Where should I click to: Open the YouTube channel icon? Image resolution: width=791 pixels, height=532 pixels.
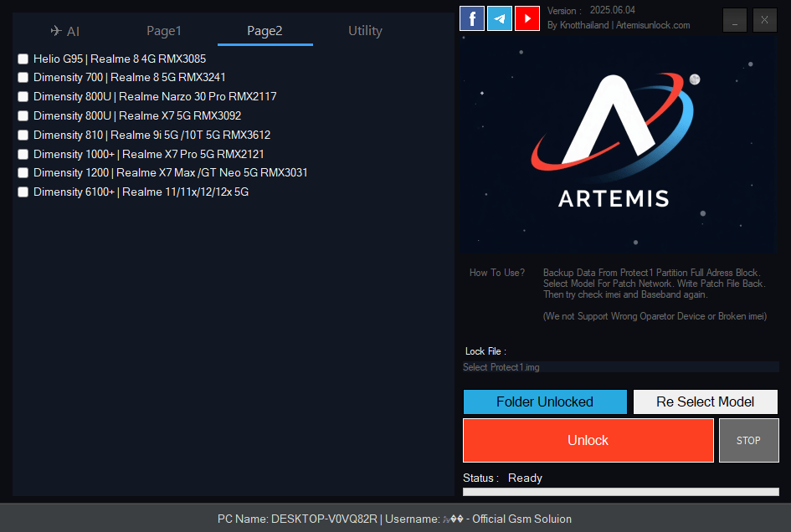527,18
